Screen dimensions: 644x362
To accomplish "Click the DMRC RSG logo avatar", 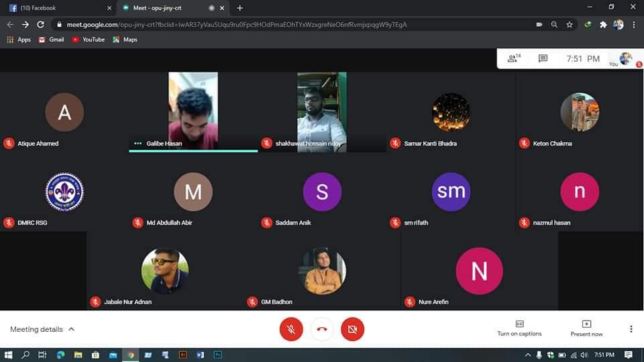I will [64, 192].
